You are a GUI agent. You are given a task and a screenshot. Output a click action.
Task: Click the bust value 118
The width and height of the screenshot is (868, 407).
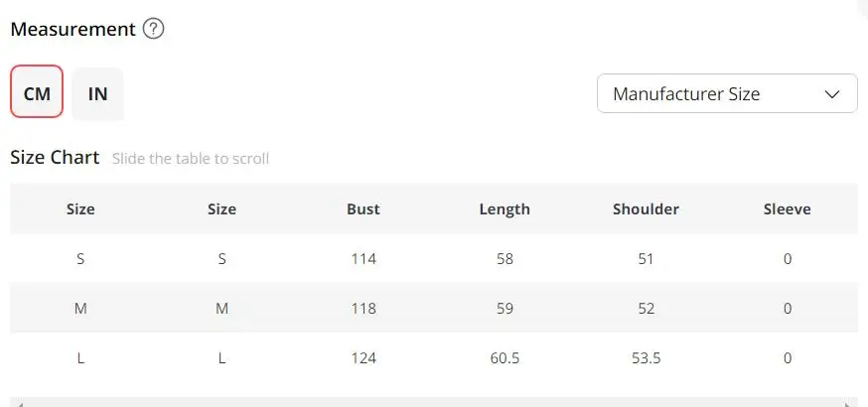tap(363, 308)
